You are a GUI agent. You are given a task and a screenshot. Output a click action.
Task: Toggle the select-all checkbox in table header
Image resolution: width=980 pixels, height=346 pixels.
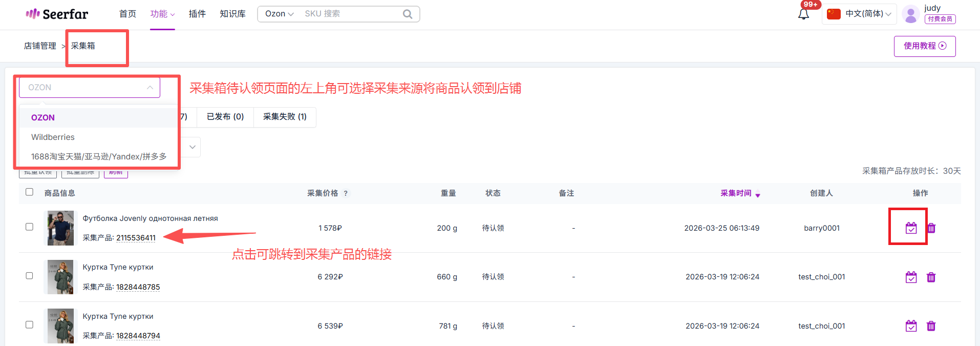[30, 192]
